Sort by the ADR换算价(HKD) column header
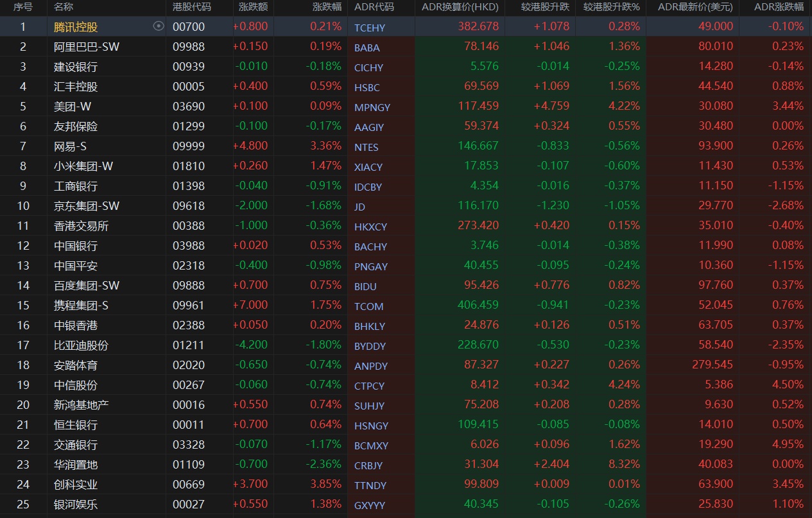This screenshot has height=518, width=812. pos(460,7)
